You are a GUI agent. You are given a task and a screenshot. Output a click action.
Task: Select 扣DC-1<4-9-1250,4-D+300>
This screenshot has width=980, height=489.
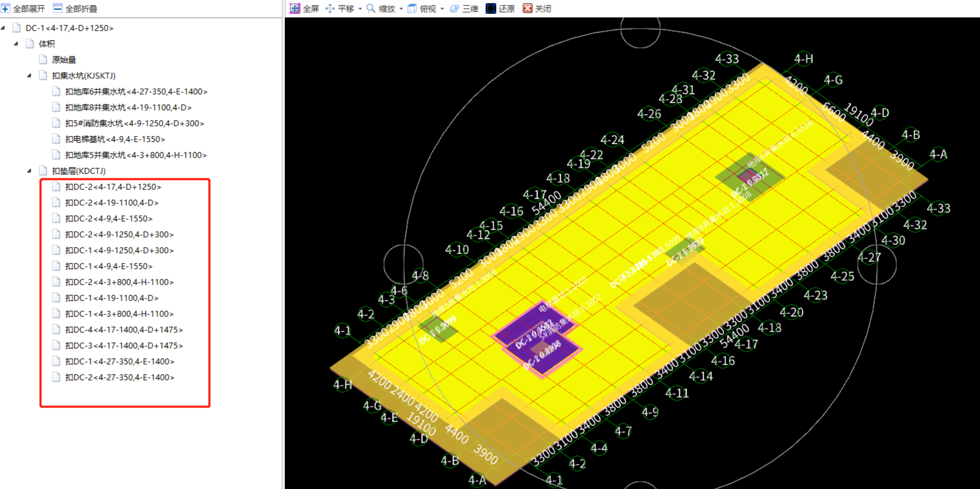(119, 250)
